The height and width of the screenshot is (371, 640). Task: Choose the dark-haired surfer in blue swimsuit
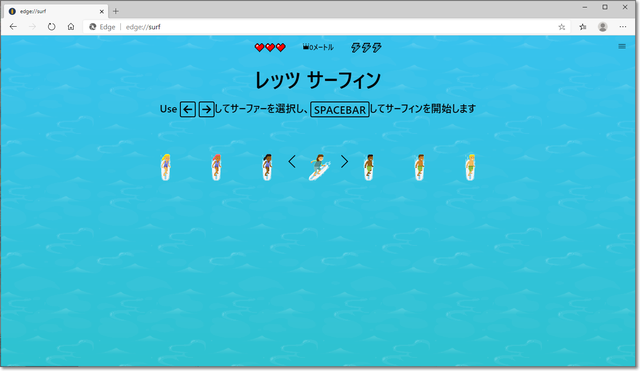tap(267, 167)
